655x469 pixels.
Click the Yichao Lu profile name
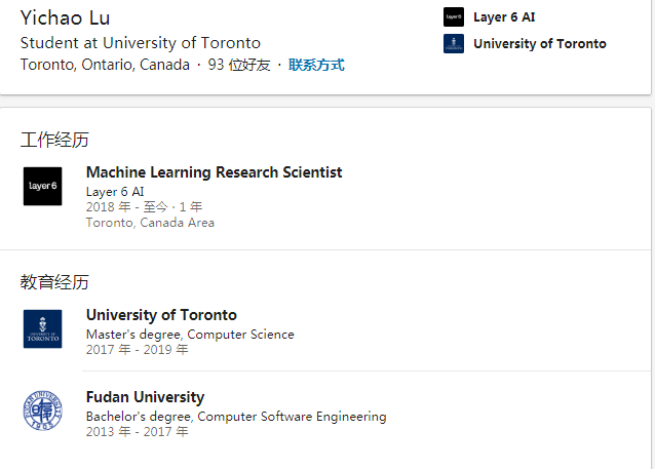pyautogui.click(x=65, y=18)
